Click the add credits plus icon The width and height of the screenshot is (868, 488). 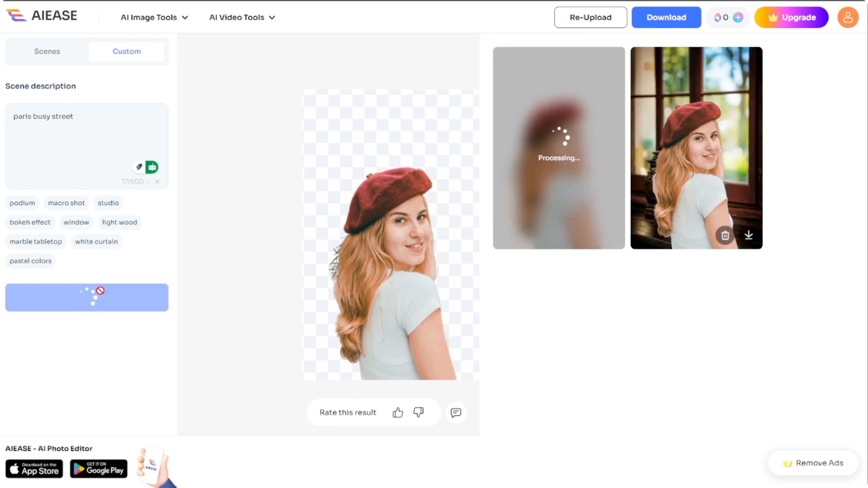coord(738,17)
